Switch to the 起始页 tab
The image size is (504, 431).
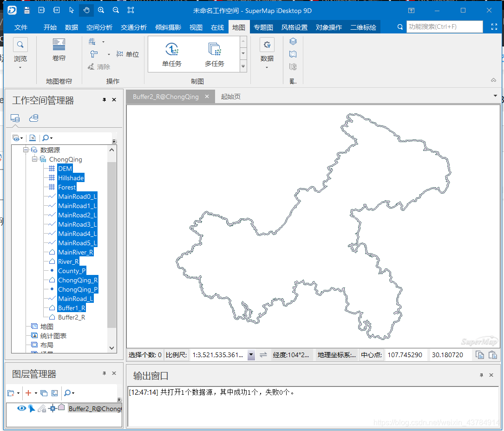point(230,97)
